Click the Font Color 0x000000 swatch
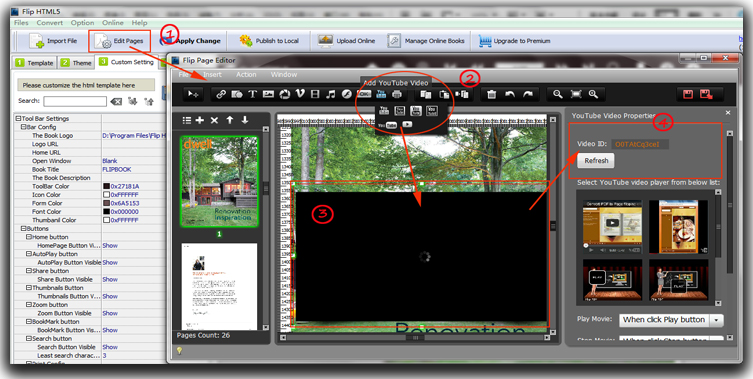 107,212
